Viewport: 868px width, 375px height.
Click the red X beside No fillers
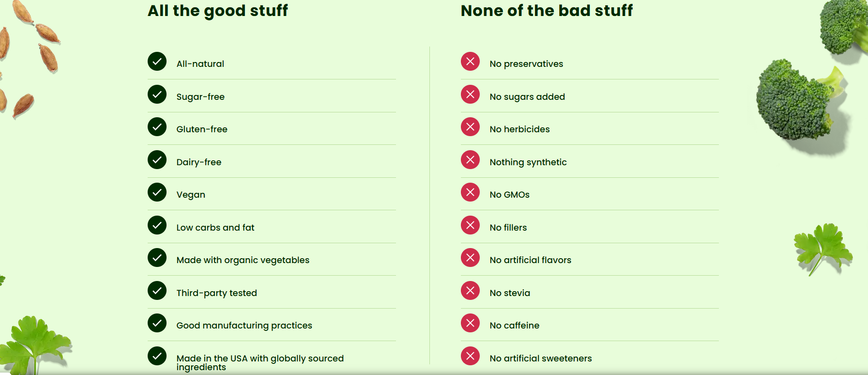tap(470, 225)
